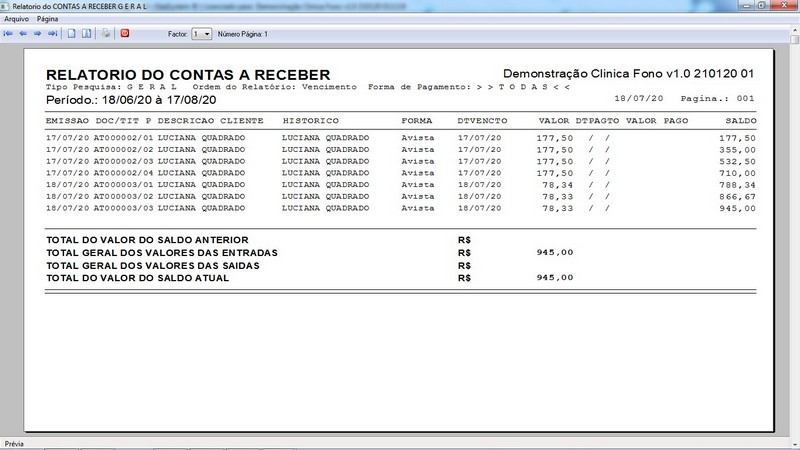The width and height of the screenshot is (800, 450).
Task: Click the Factor label in toolbar
Action: click(178, 34)
